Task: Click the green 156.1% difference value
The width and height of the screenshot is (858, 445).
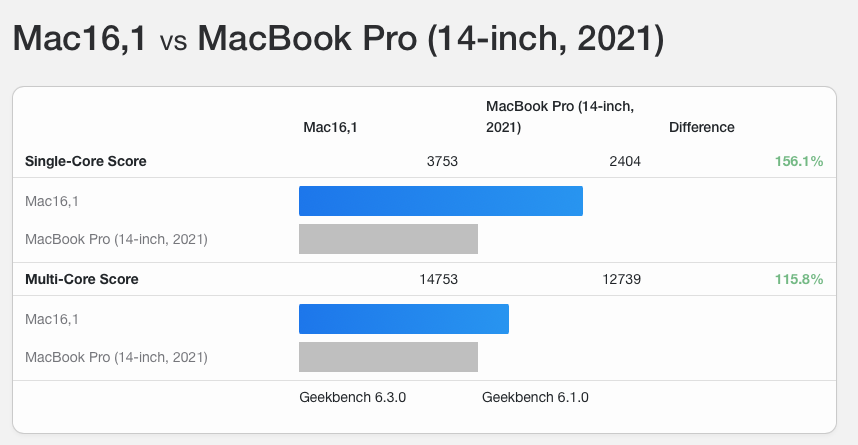Action: point(799,161)
